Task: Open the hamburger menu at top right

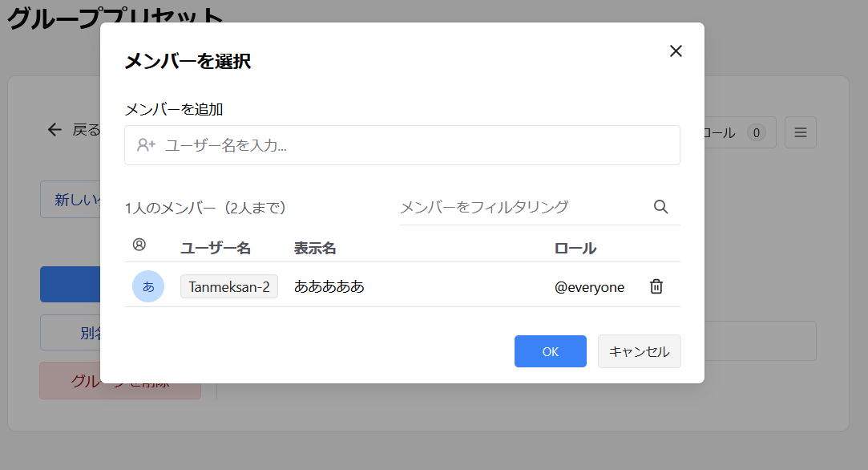Action: (800, 132)
